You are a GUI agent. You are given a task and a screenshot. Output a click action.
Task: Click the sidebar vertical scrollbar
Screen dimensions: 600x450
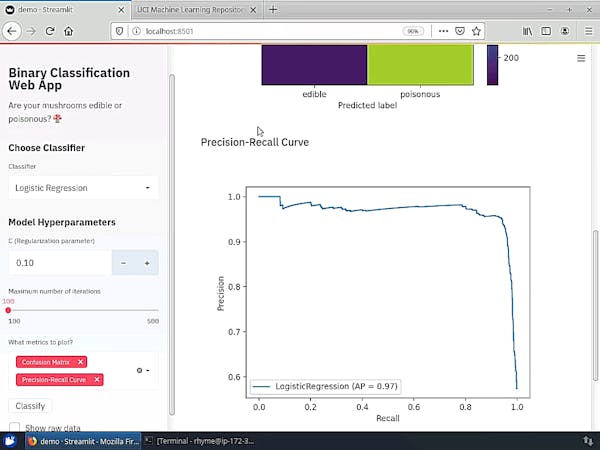click(172, 245)
